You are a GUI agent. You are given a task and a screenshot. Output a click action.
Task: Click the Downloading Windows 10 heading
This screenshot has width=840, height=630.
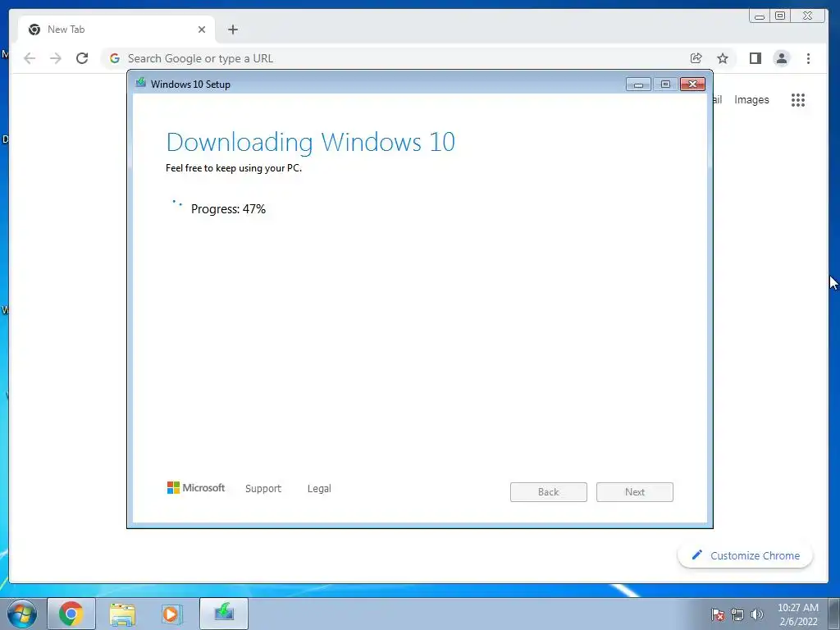pos(311,142)
